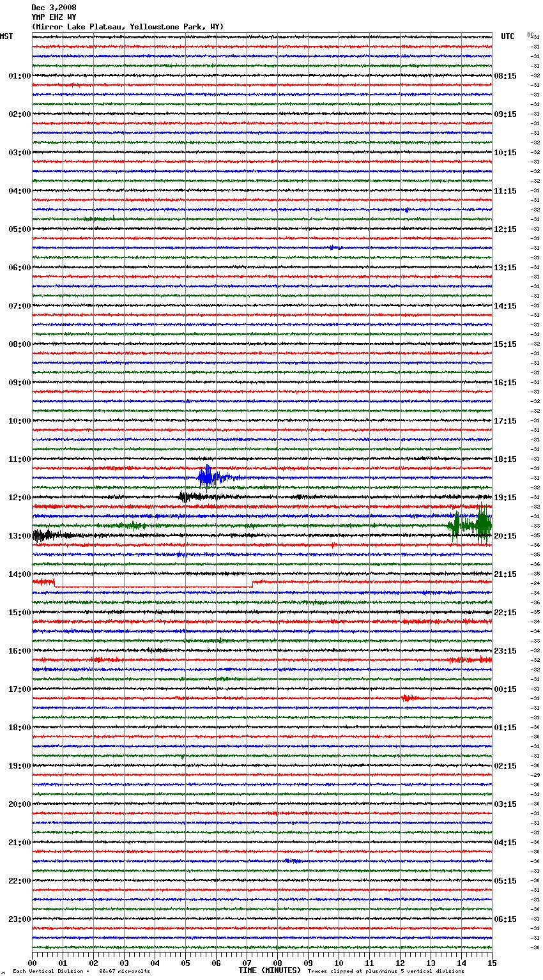Click the '19:15' UTC time label
Image resolution: width=543 pixels, height=980 pixels.
505,498
